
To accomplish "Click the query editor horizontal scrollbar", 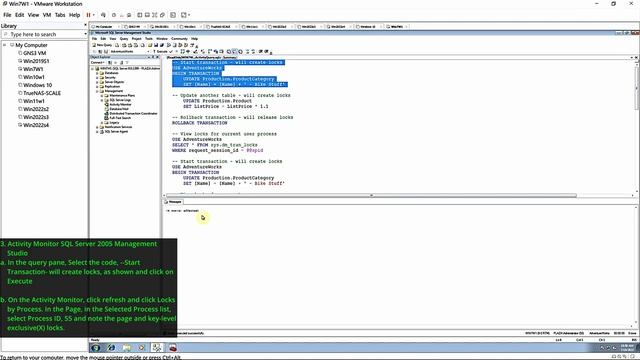I will click(x=371, y=196).
